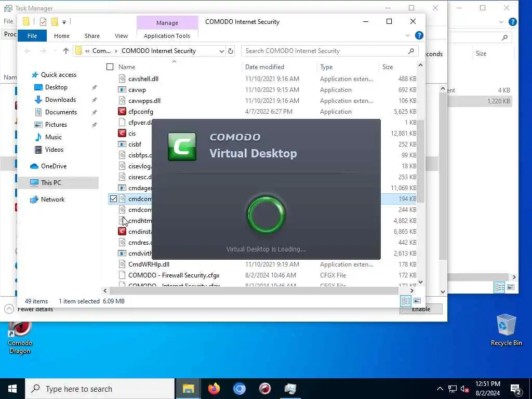Click the network tray icon

coord(453,389)
